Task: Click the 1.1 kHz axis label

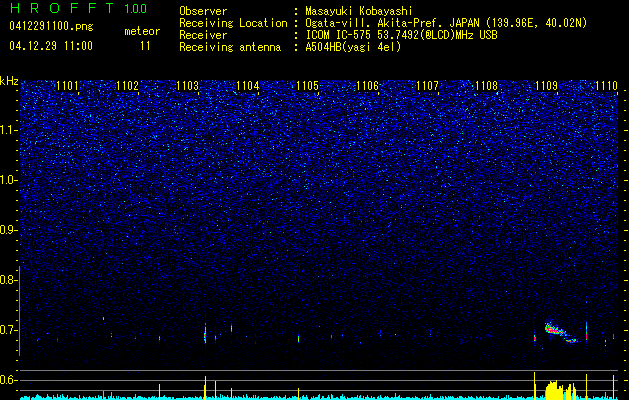Action: pos(9,130)
